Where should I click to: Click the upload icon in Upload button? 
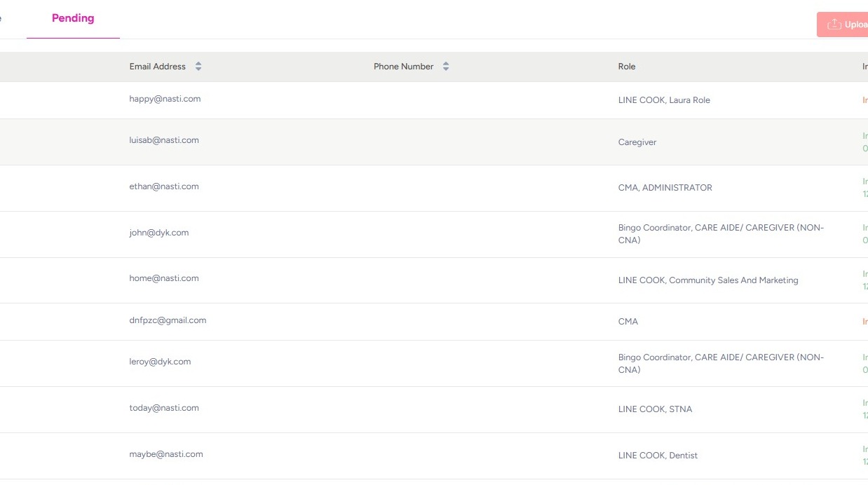point(834,25)
